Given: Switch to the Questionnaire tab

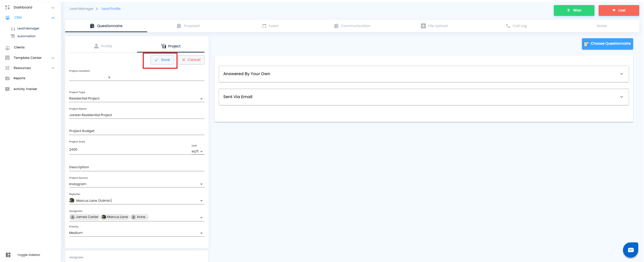Looking at the screenshot, I should 106,26.
